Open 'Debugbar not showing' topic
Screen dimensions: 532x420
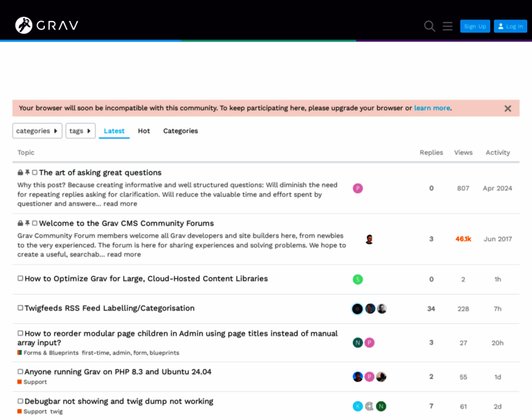point(119,401)
